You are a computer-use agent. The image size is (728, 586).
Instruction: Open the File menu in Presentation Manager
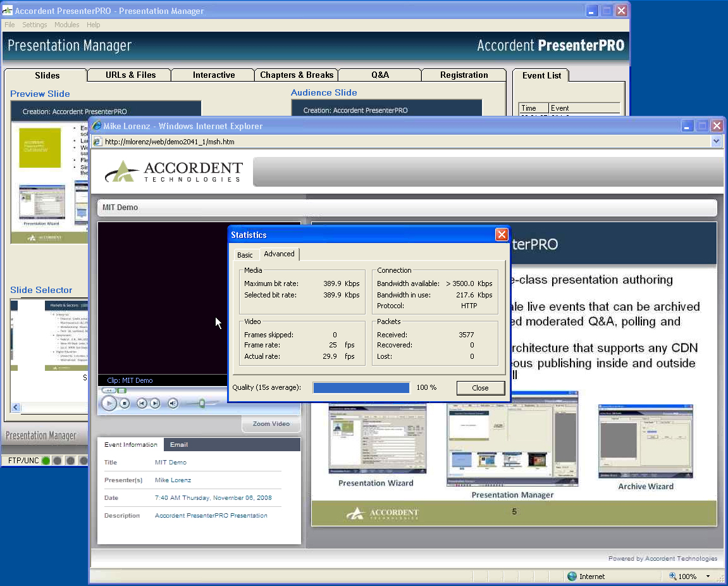click(x=9, y=25)
